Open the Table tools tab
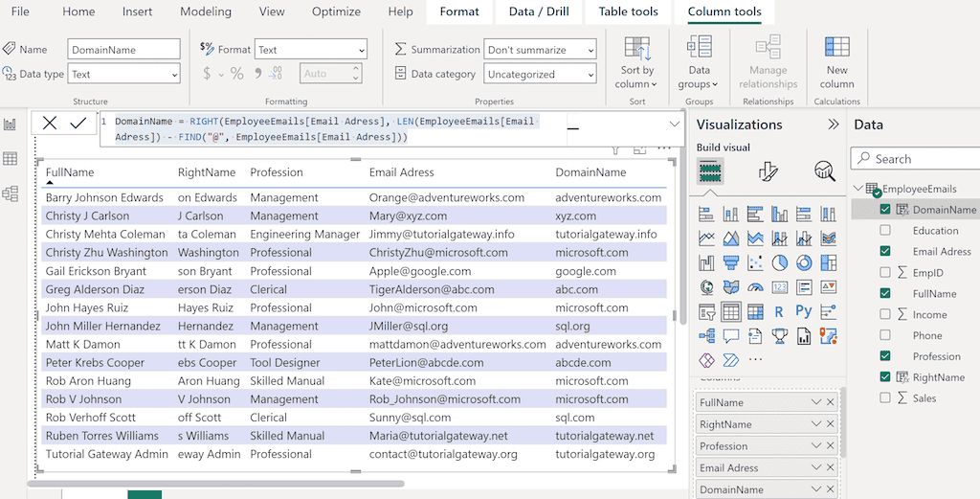This screenshot has height=499, width=980. click(x=628, y=11)
